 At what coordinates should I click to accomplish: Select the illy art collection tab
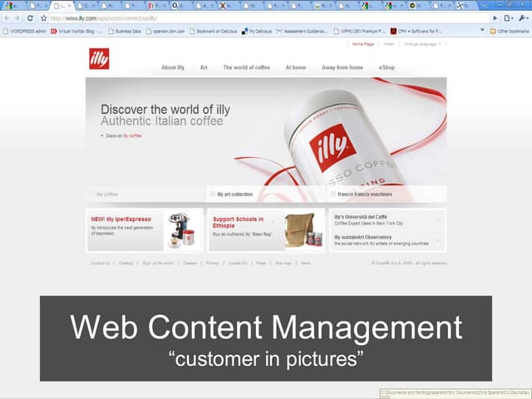pos(234,194)
